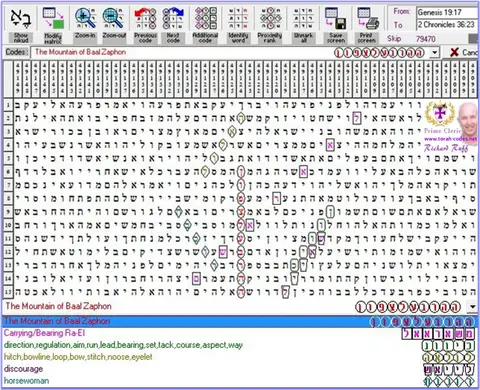This screenshot has height=390, width=480.
Task: Open the Codes dropdown arrow
Action: (x=434, y=53)
